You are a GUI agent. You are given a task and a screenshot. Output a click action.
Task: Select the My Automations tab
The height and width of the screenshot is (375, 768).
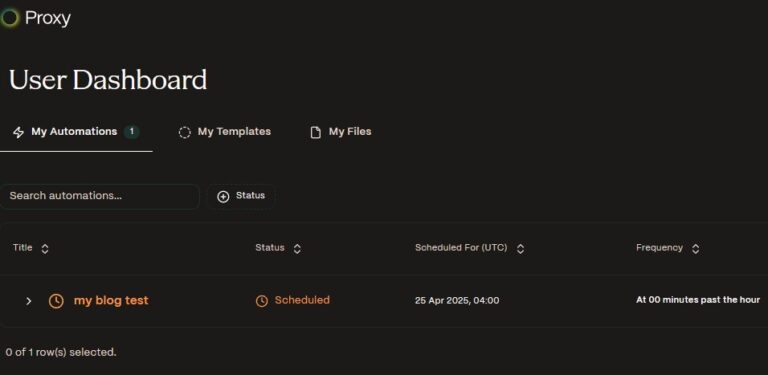tap(76, 132)
